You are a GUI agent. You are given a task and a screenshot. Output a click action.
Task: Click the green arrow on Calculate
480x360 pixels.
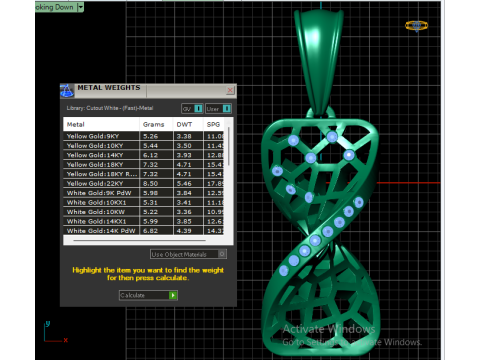173,295
